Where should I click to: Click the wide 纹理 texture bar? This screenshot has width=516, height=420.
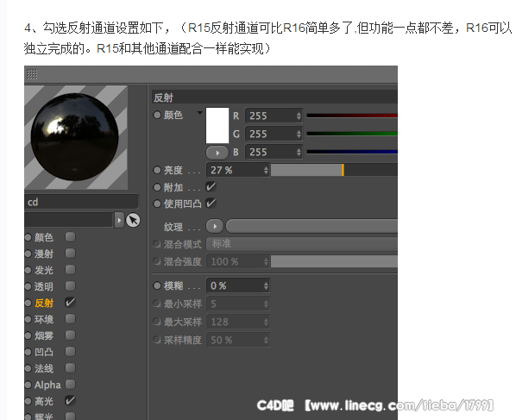[x=311, y=226]
